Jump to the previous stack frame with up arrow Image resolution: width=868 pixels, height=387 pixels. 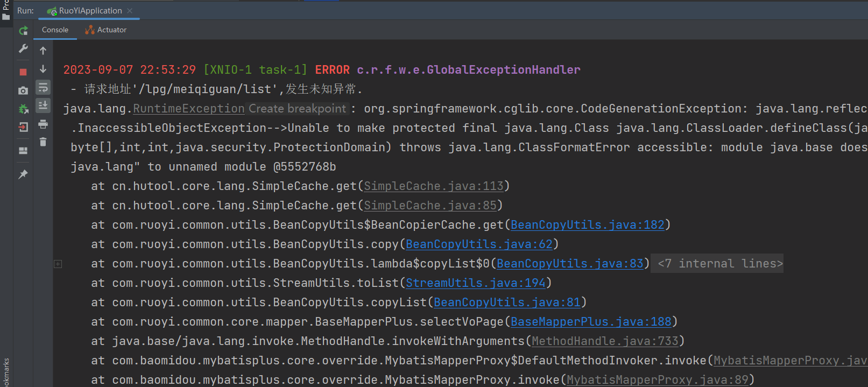click(43, 51)
